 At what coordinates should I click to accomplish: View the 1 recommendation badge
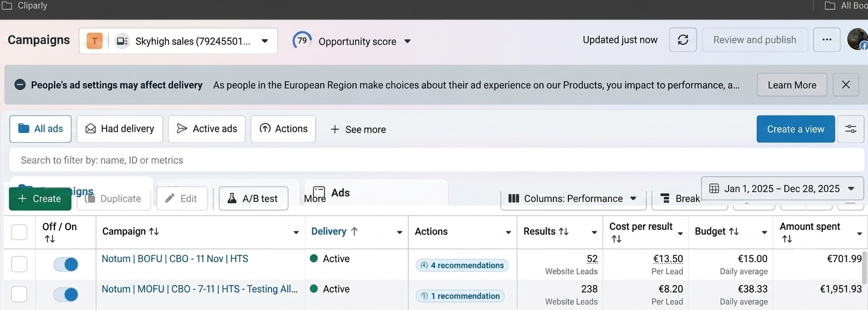point(460,296)
